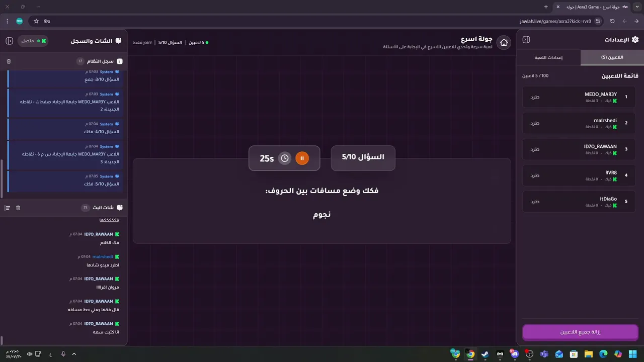This screenshot has width=644, height=362.
Task: Click the إزالة جميع اللاعبين button
Action: click(580, 332)
